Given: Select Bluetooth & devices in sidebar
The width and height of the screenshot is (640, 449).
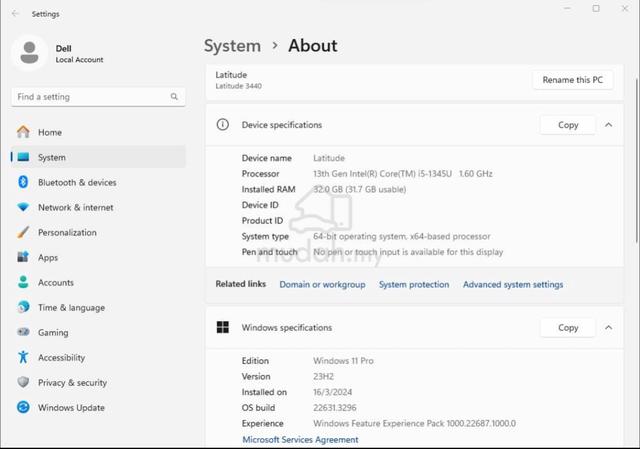Looking at the screenshot, I should point(98,182).
